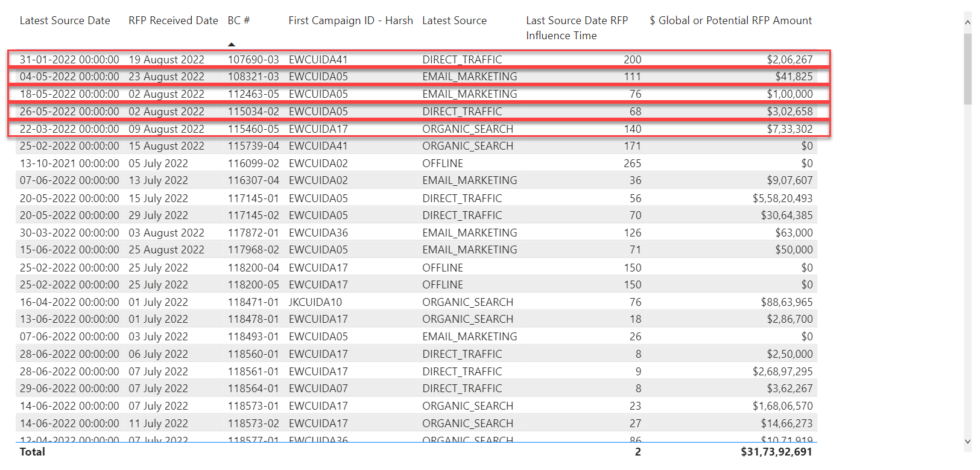Click the Latest Source column header

click(x=454, y=21)
